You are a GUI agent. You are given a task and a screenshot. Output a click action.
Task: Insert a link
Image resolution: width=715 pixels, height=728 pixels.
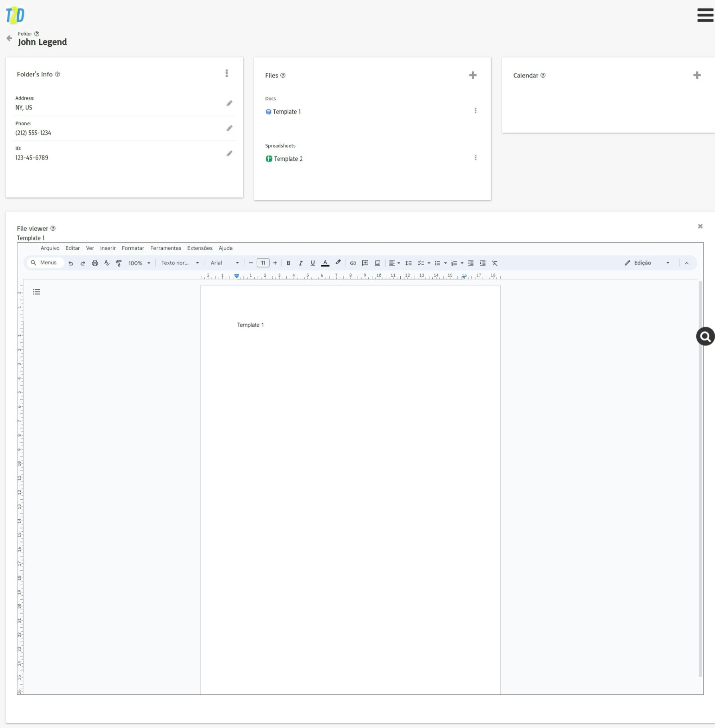coord(353,263)
